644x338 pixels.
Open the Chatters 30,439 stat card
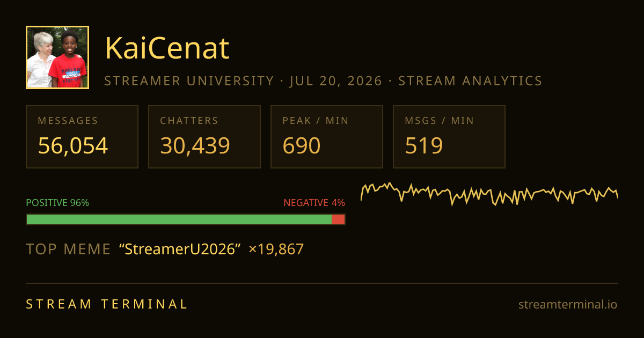pyautogui.click(x=204, y=137)
